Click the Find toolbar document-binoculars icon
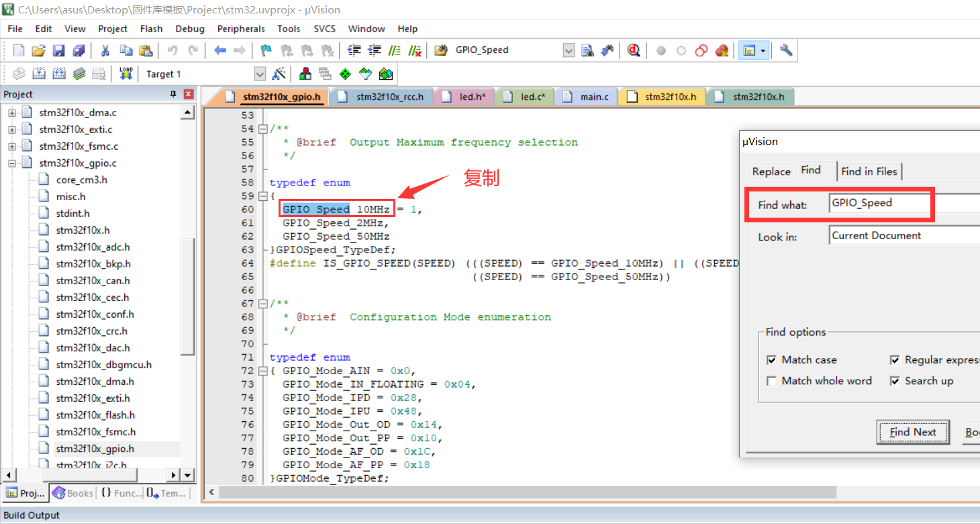The image size is (980, 524). (x=588, y=50)
